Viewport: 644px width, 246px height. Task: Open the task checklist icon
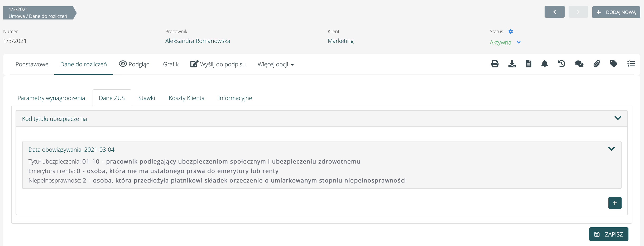[x=631, y=64]
